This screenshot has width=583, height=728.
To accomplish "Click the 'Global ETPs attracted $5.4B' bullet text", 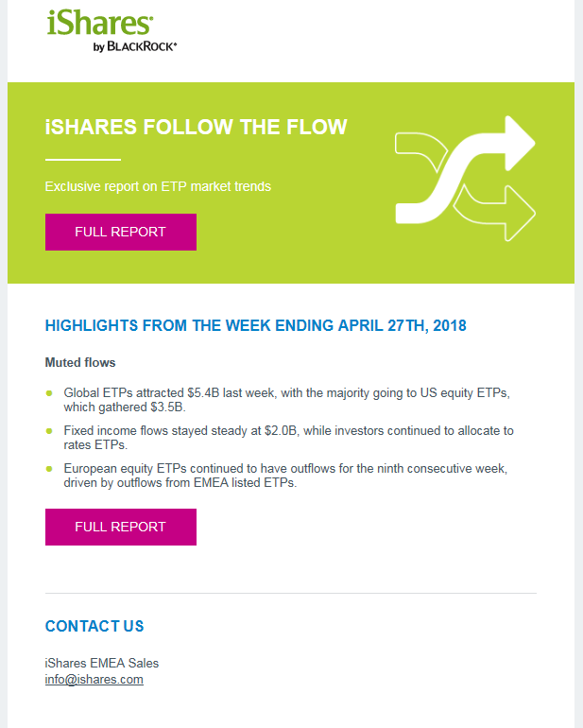I will [x=287, y=400].
